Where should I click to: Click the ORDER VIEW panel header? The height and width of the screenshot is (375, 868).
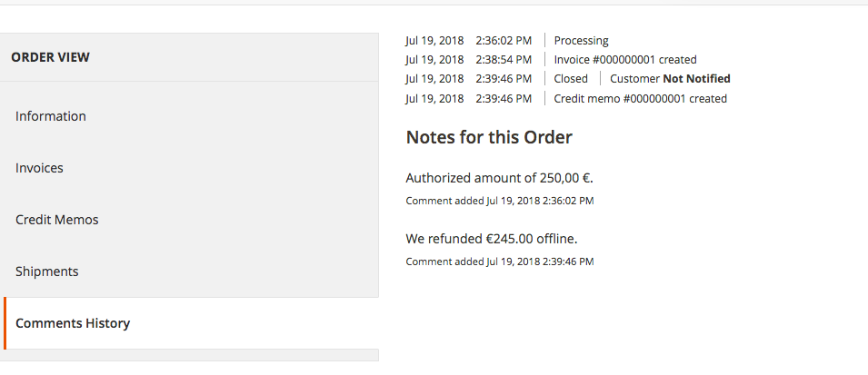[x=51, y=57]
